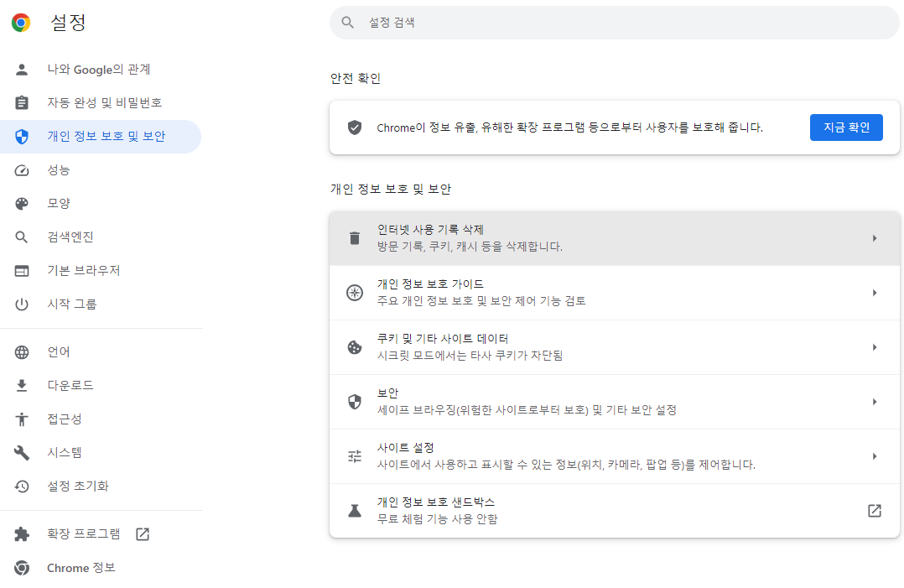Viewport: 904px width, 588px height.
Task: Select 개인 정보 보호 및 보안 in sidebar
Action: tap(101, 137)
